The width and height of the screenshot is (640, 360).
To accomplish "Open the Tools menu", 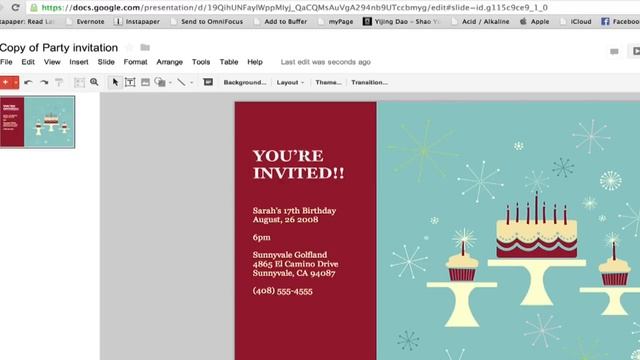I will pyautogui.click(x=201, y=62).
